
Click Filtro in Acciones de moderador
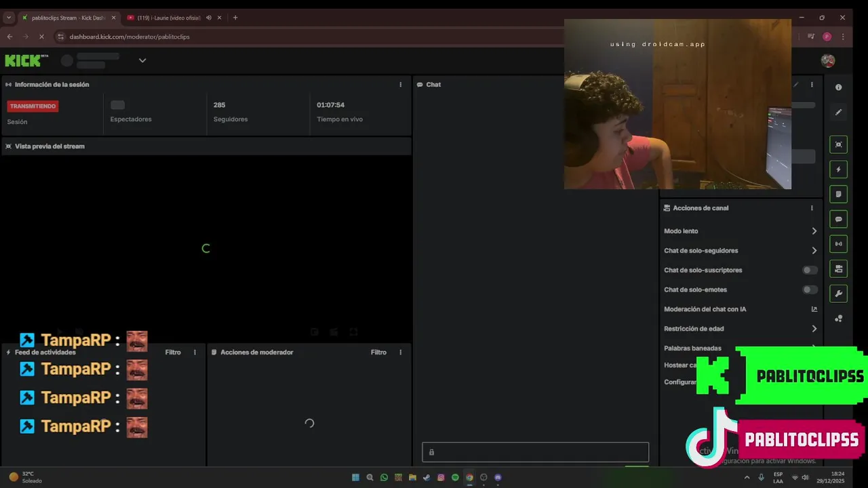click(x=378, y=352)
